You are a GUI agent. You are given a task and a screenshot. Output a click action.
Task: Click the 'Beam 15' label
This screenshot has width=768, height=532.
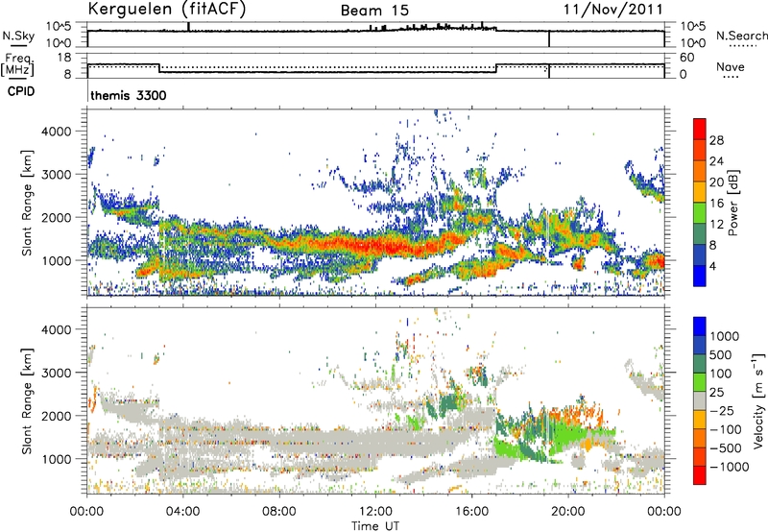coord(374,11)
